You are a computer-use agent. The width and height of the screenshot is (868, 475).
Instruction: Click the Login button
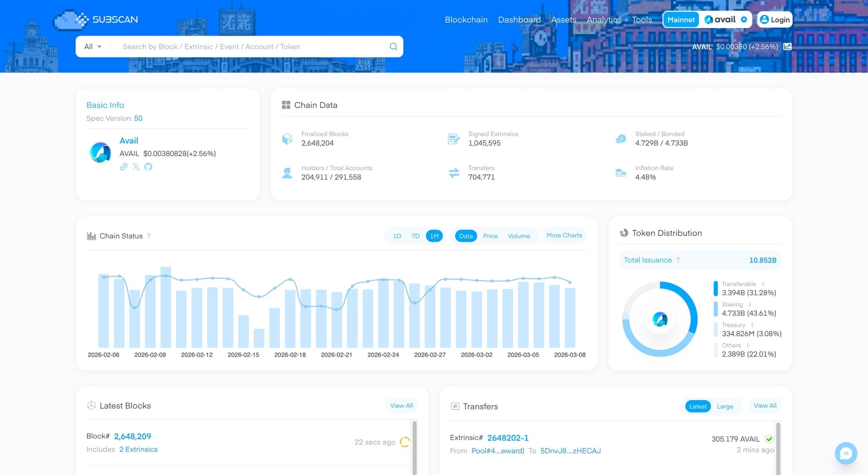(x=775, y=20)
